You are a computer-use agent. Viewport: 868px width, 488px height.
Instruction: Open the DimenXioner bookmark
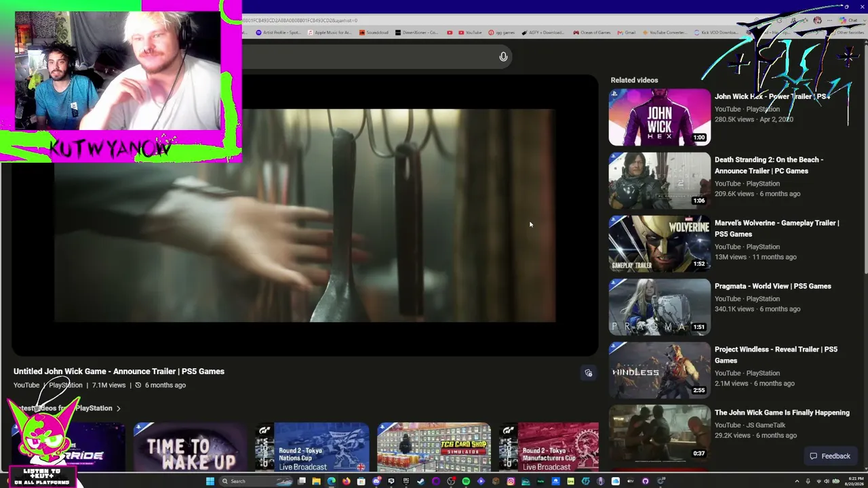click(x=416, y=33)
